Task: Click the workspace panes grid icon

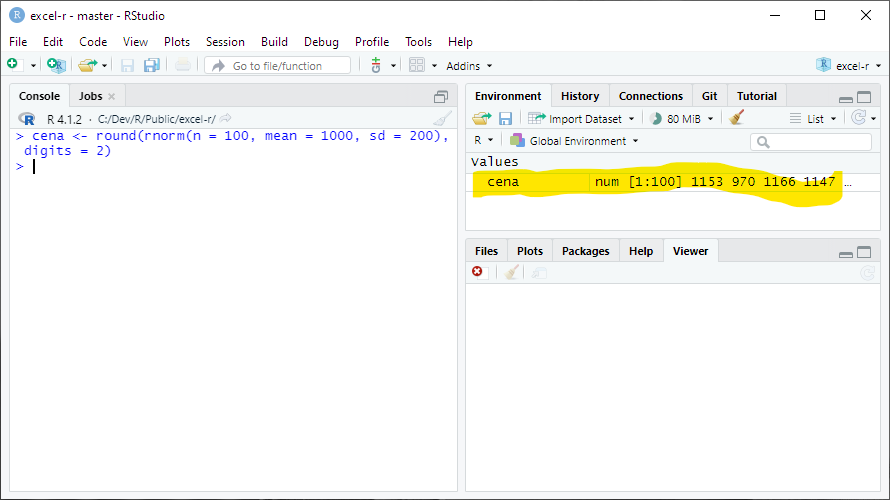Action: (x=417, y=65)
